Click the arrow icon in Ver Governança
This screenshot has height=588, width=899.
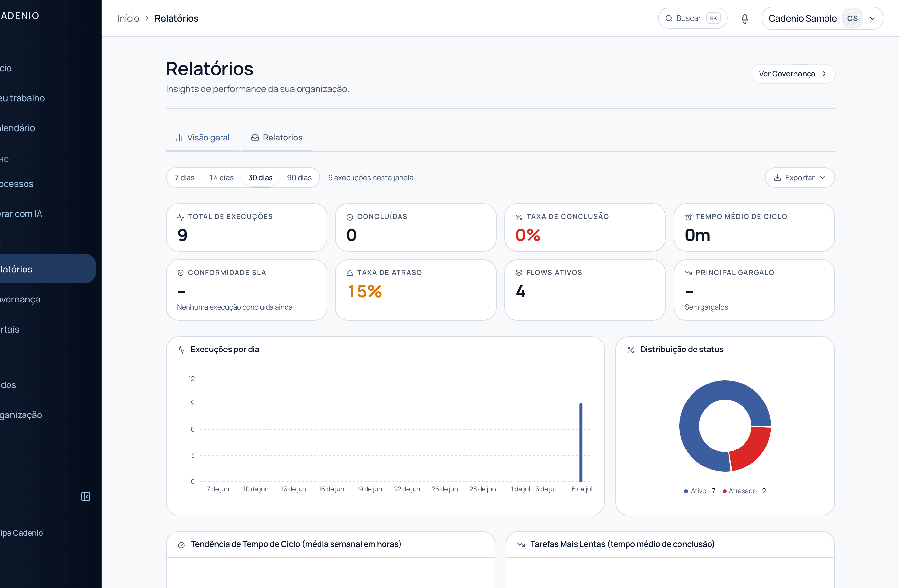pos(823,74)
